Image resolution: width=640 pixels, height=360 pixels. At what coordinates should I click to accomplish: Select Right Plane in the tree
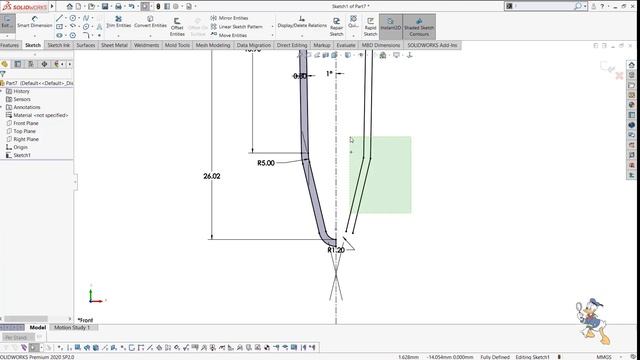[26, 139]
